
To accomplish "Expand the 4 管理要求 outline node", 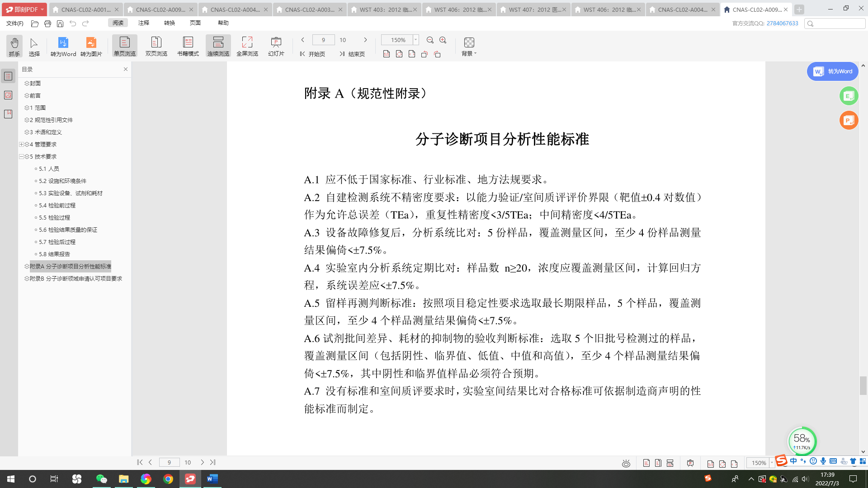I will 21,144.
